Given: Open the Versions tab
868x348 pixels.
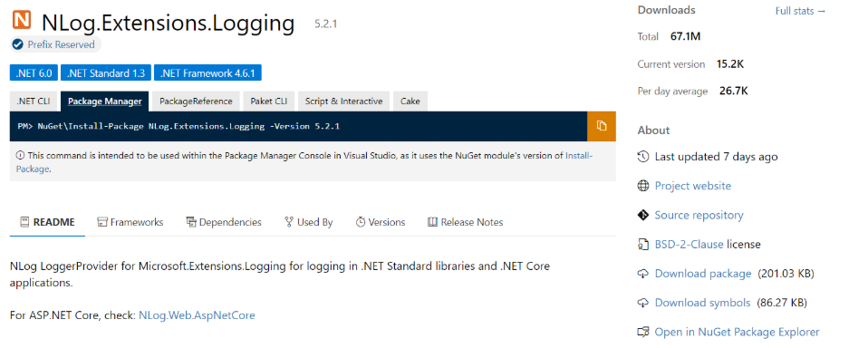Looking at the screenshot, I should point(381,222).
